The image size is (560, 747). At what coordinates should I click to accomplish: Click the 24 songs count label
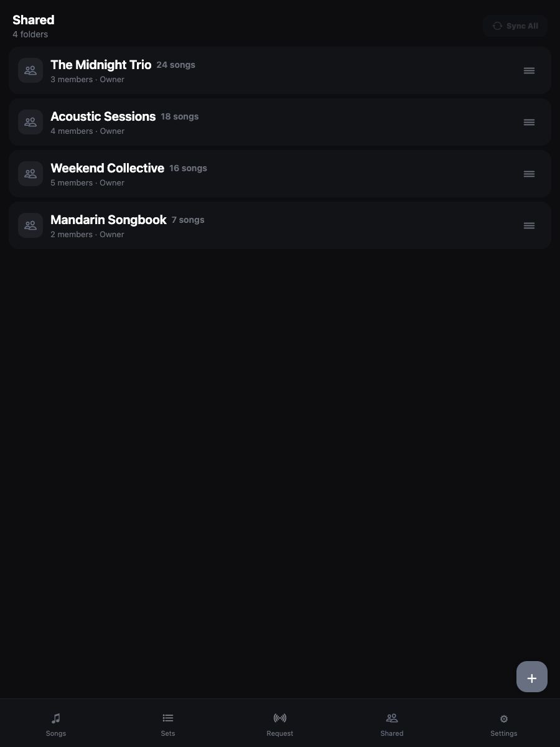(175, 65)
